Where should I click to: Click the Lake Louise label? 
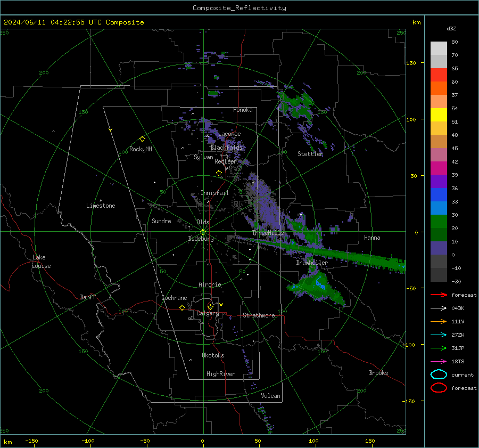(x=41, y=262)
